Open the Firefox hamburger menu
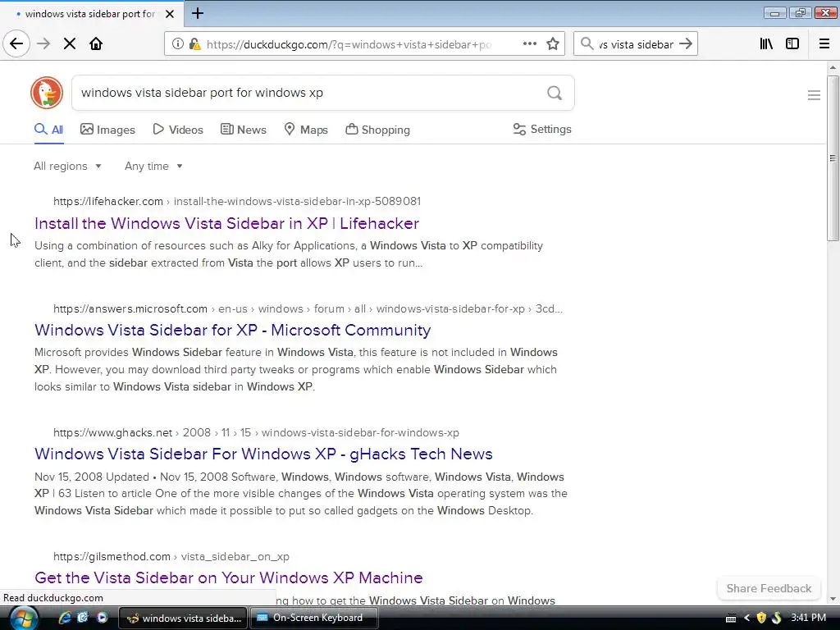Image resolution: width=840 pixels, height=630 pixels. tap(824, 44)
